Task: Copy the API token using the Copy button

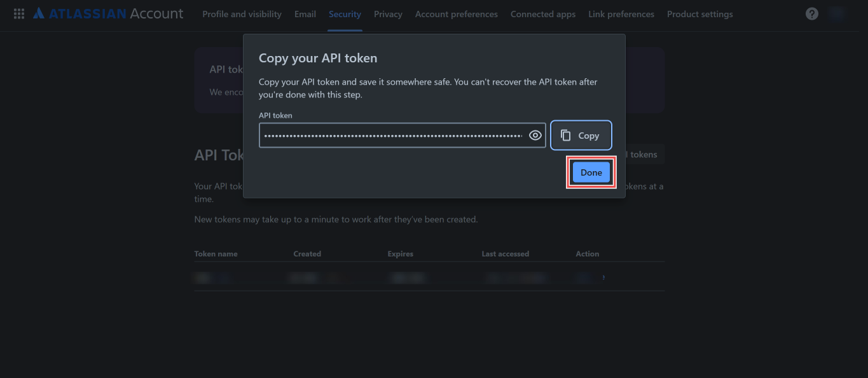Action: [x=580, y=134]
